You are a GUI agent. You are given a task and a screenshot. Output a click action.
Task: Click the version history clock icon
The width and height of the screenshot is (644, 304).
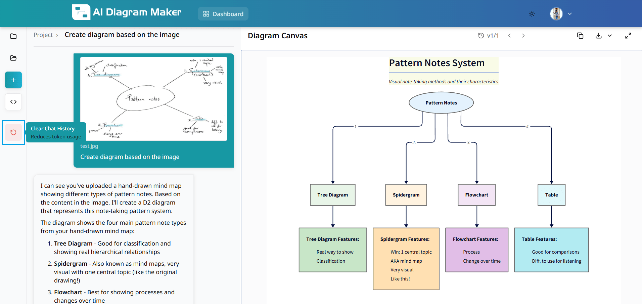point(481,36)
